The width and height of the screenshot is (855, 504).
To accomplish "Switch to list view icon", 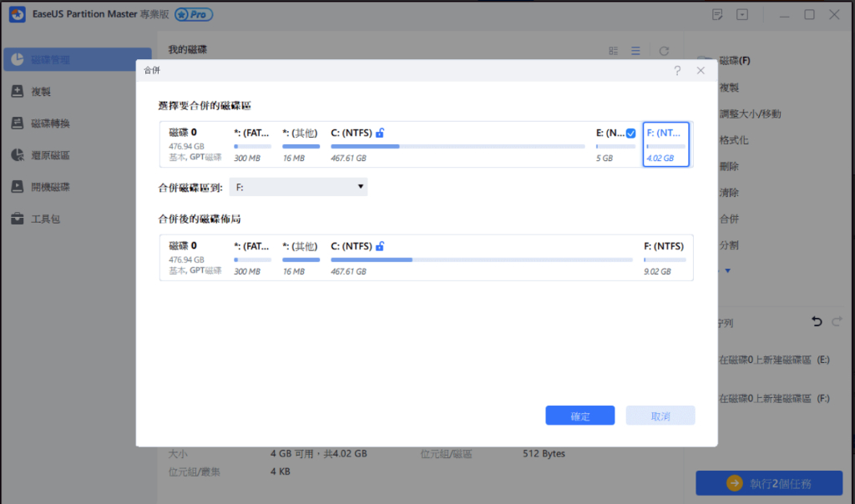I will coord(636,51).
